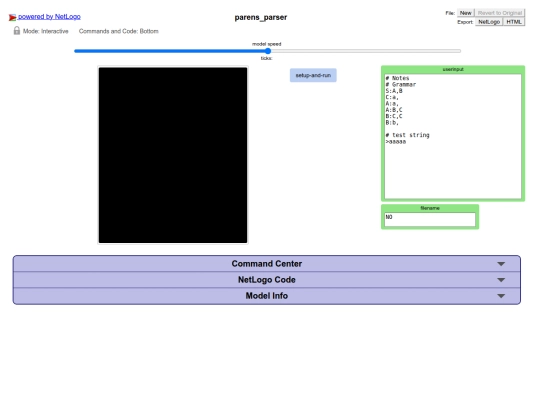Expand the Command Center section

[x=267, y=263]
